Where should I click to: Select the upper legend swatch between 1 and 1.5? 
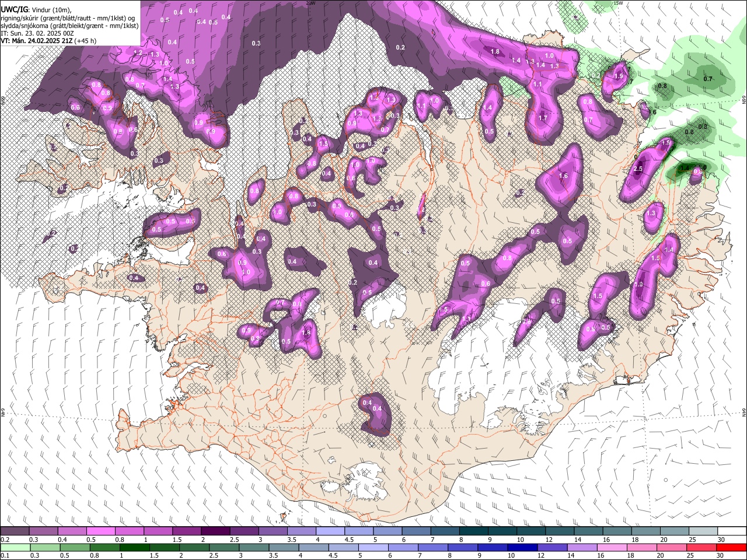pyautogui.click(x=158, y=531)
